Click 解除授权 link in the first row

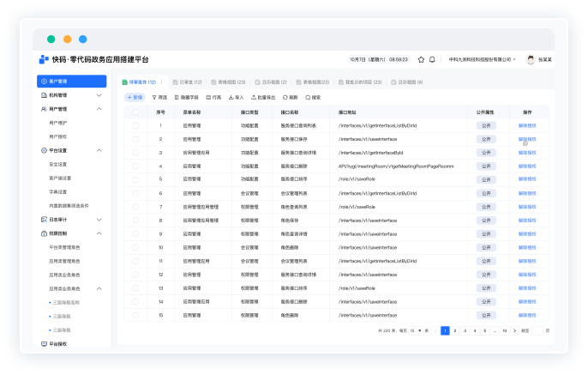click(x=527, y=125)
